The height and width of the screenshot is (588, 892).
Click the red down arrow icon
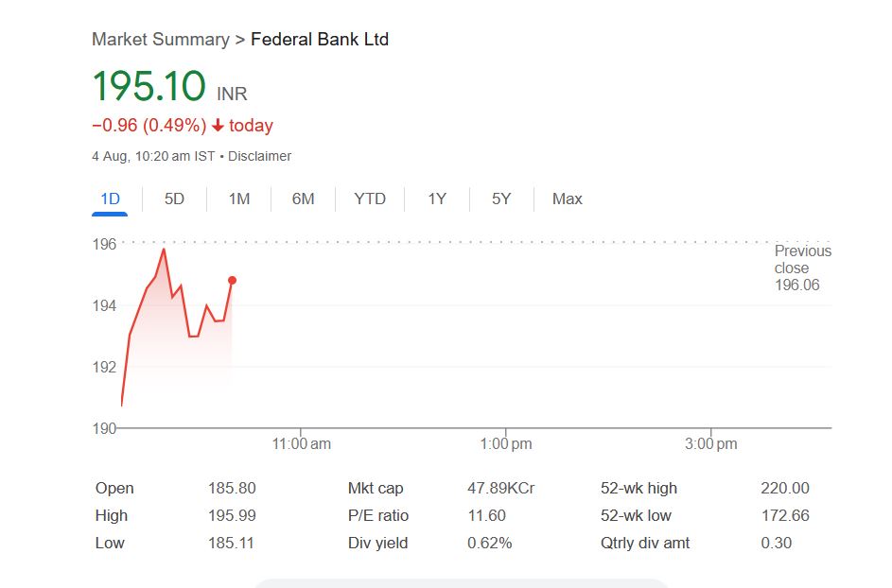(218, 126)
